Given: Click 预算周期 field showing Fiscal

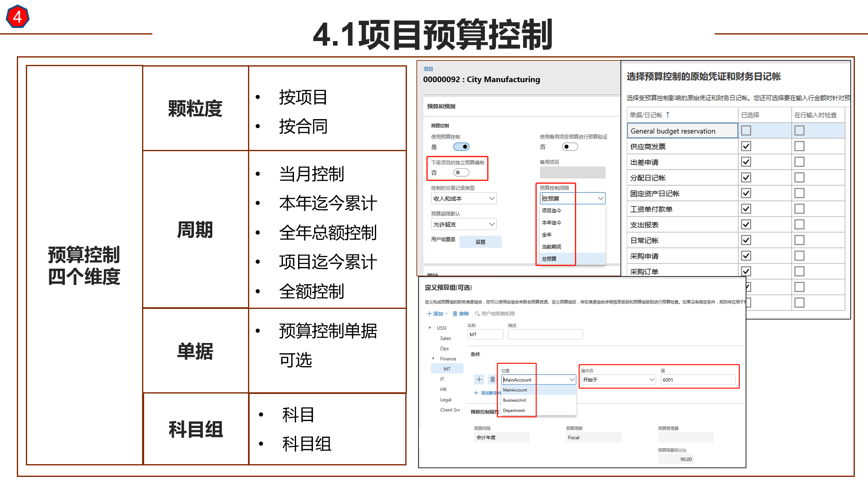Looking at the screenshot, I should coord(594,437).
